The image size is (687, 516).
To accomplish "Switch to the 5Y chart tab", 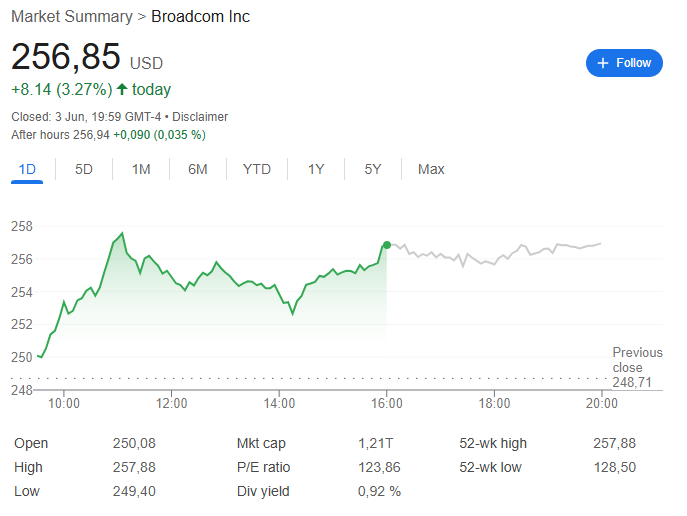I will (373, 169).
